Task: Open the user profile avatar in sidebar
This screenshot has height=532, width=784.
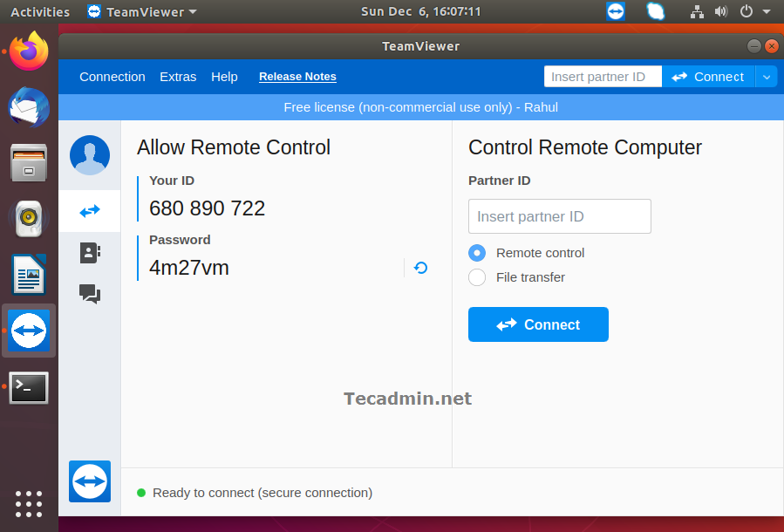Action: pos(90,155)
